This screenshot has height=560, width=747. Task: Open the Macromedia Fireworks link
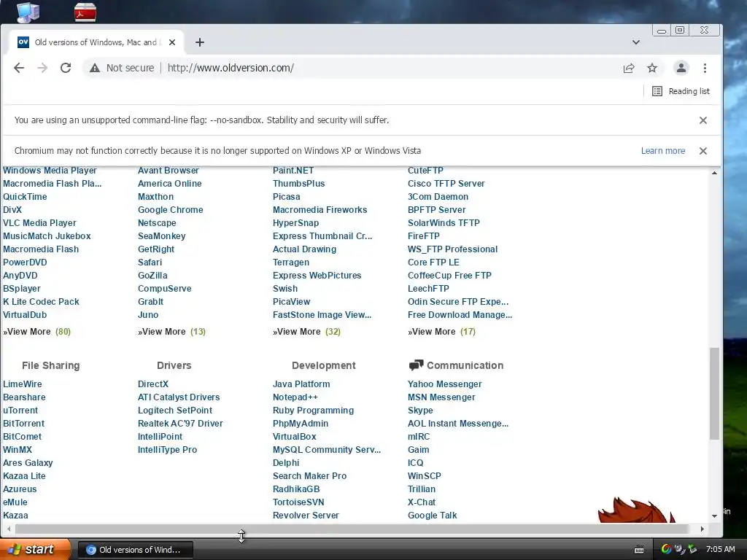(x=320, y=209)
